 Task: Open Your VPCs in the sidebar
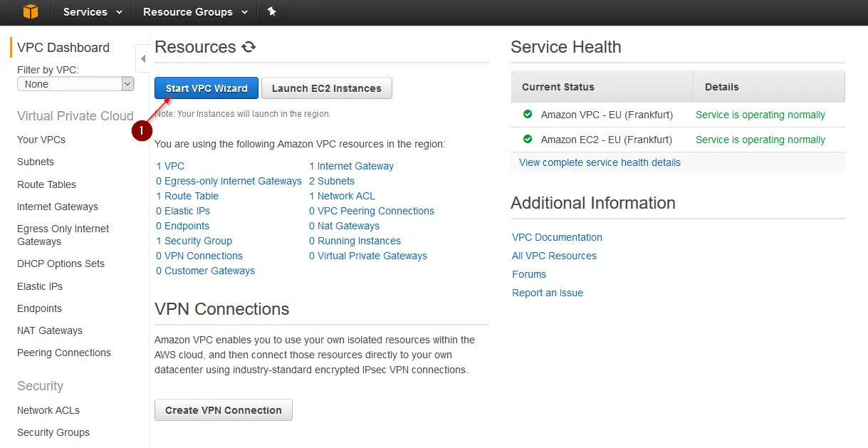click(41, 140)
